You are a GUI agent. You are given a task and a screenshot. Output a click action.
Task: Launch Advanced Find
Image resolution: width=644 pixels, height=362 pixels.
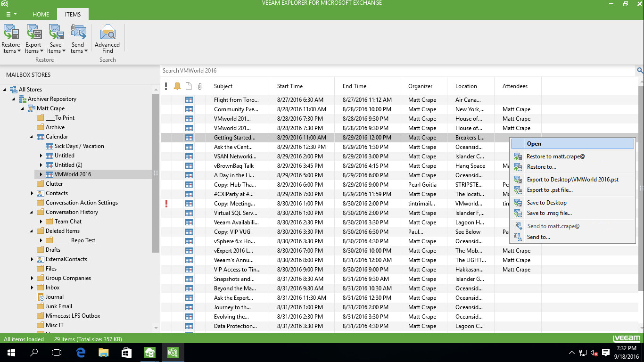click(107, 39)
